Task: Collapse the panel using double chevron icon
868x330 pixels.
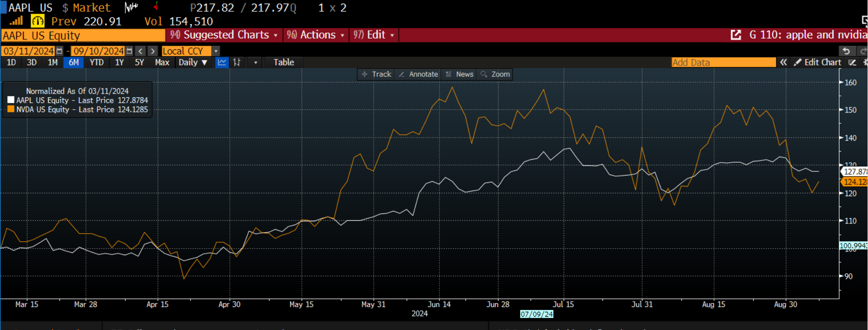Action: [x=783, y=63]
